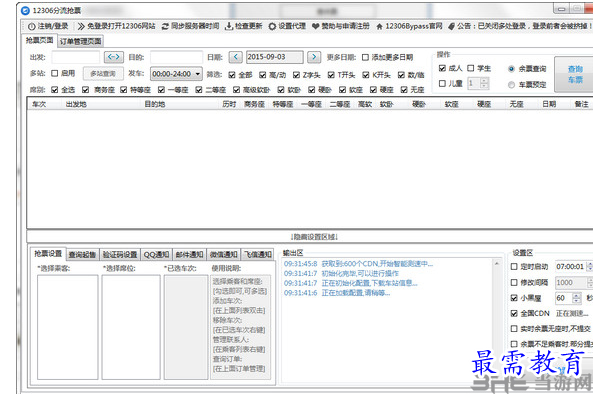Open the 微信通知 tab
Screen dimensions: 593x394
click(224, 255)
